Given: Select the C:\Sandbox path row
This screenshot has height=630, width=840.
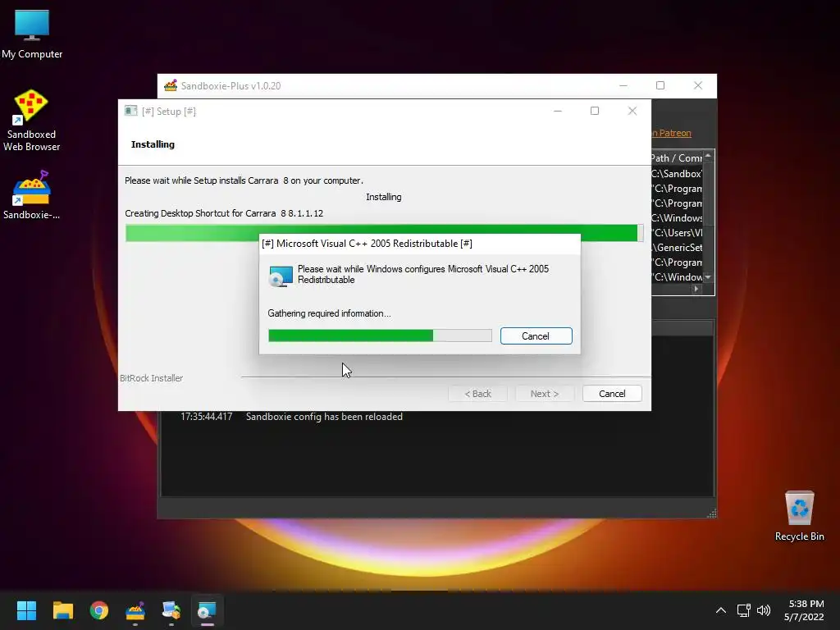Looking at the screenshot, I should point(677,174).
